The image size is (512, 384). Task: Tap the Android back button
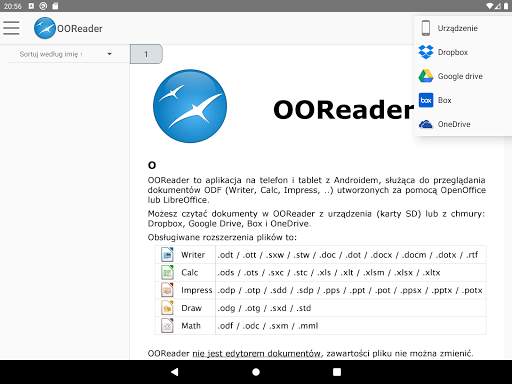(x=174, y=372)
